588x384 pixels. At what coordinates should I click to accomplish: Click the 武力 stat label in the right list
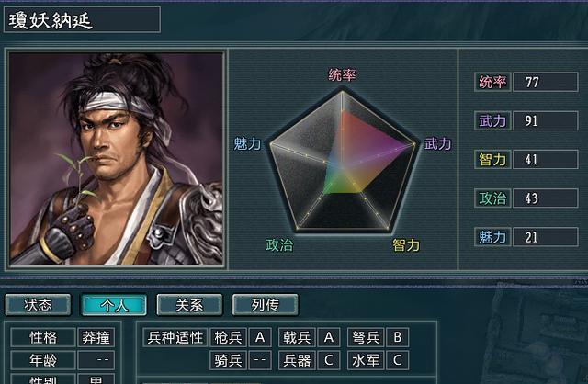point(492,121)
